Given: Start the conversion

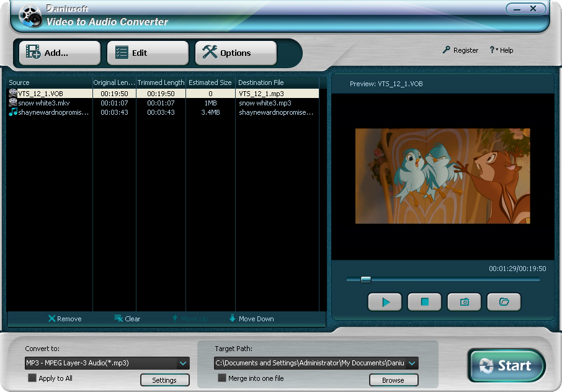Looking at the screenshot, I should 507,365.
